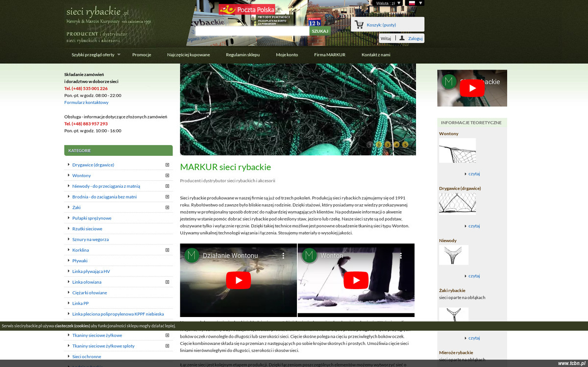Open the Waluta currency dropdown
This screenshot has width=588, height=367.
click(388, 3)
